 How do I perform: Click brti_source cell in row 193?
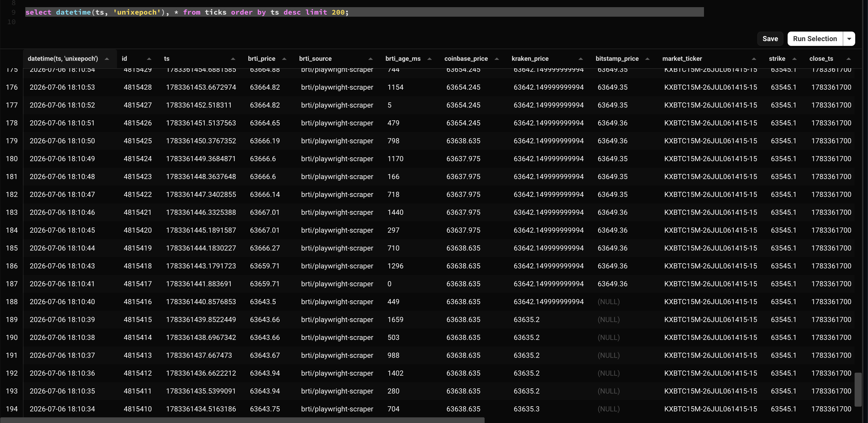(x=337, y=391)
